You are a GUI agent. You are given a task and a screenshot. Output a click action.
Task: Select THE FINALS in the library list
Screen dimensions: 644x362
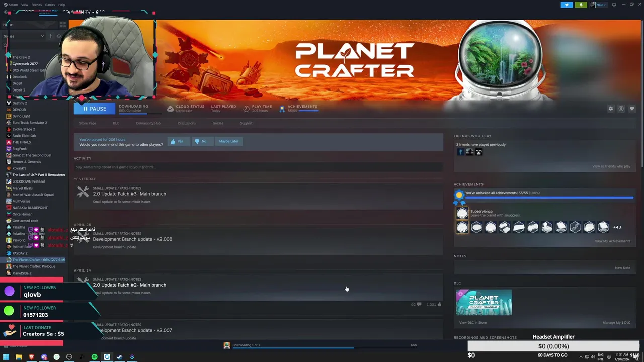pyautogui.click(x=22, y=142)
